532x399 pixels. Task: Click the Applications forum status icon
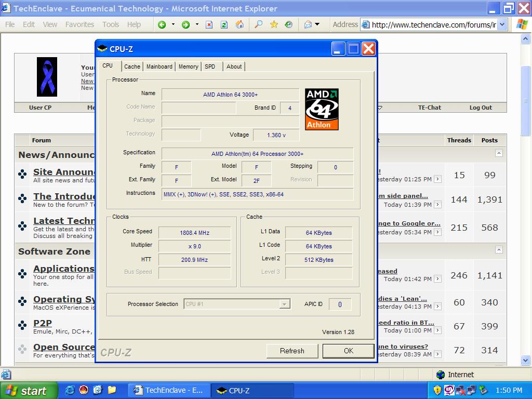(x=22, y=273)
